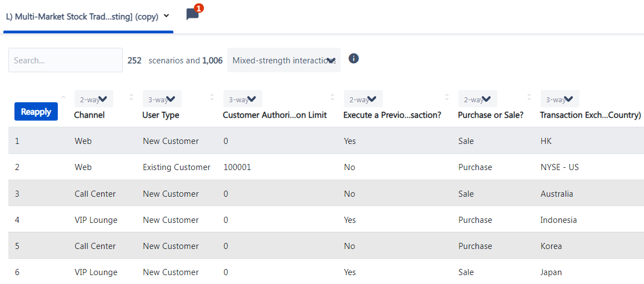Image resolution: width=644 pixels, height=284 pixels.
Task: Click sort arrows beside Purchase or Sale column
Action: point(529,97)
